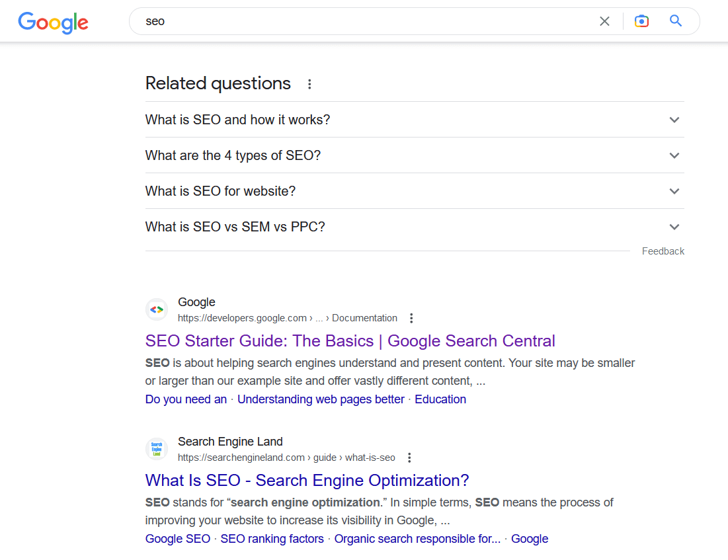Click the magnifying glass search icon
This screenshot has width=728, height=560.
click(675, 20)
